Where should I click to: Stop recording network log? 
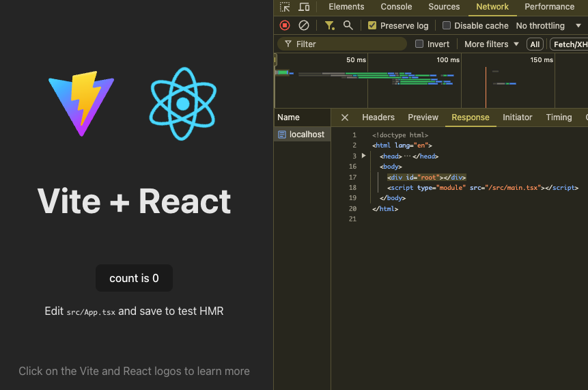pyautogui.click(x=285, y=25)
